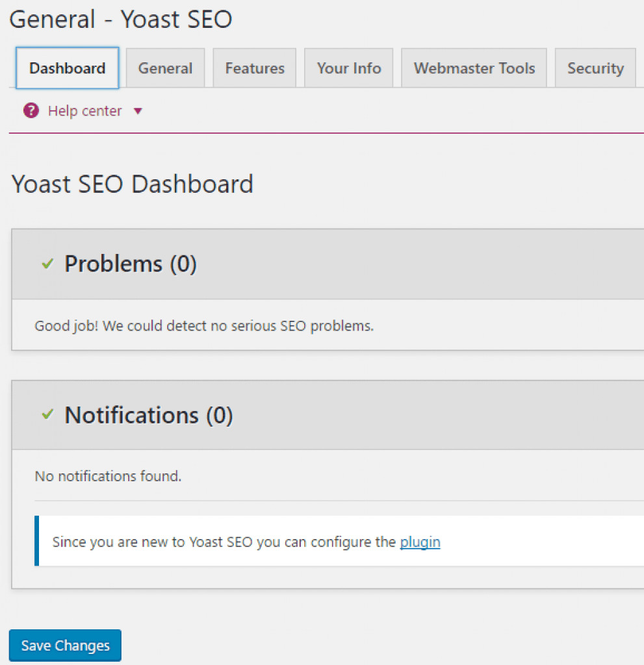
Task: Select the Dashboard tab
Action: click(x=67, y=68)
